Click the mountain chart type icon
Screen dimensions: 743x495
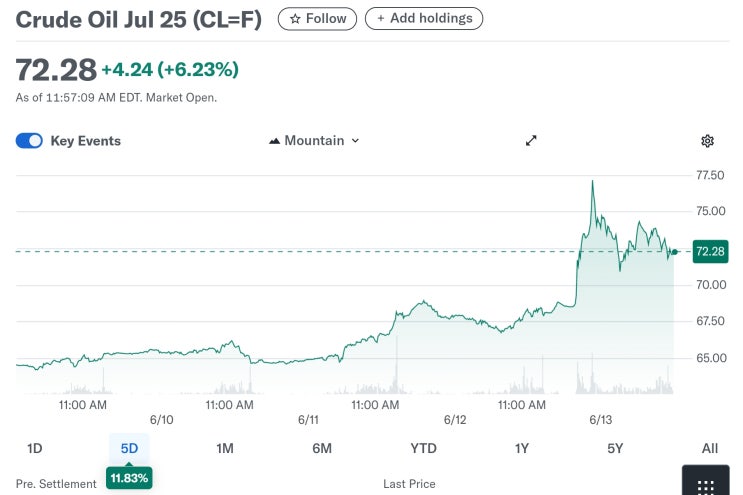pyautogui.click(x=274, y=141)
